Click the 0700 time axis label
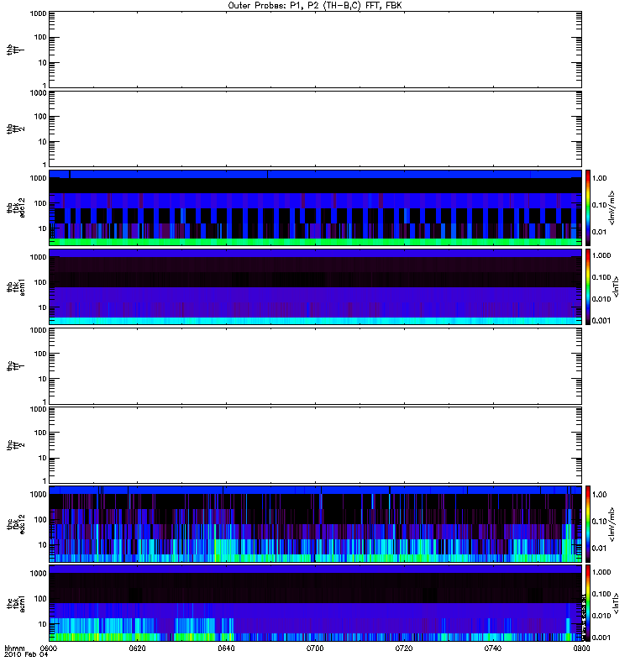The width and height of the screenshot is (630, 672). point(315,648)
